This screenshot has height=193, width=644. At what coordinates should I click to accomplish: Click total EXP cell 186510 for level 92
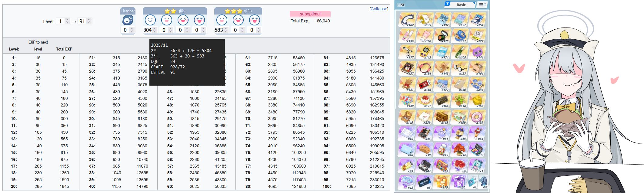point(377,132)
